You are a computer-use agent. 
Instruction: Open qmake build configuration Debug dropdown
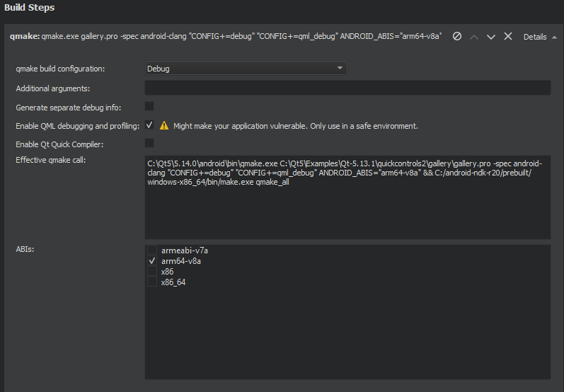246,69
